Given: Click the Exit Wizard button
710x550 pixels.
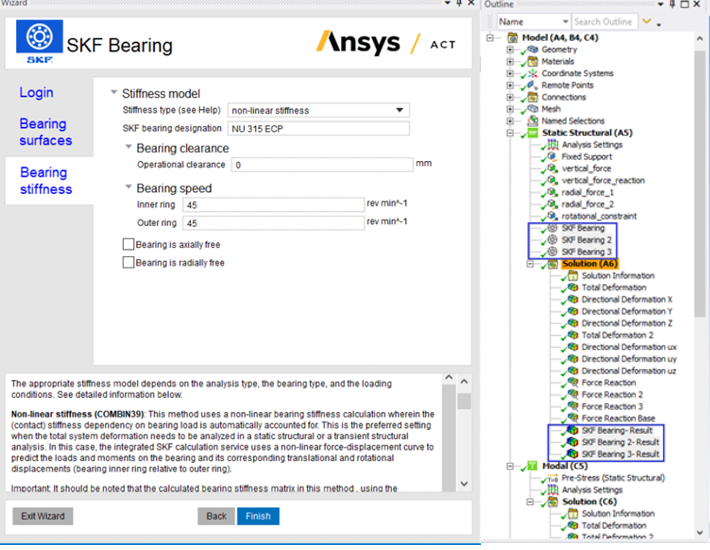Looking at the screenshot, I should [x=43, y=516].
